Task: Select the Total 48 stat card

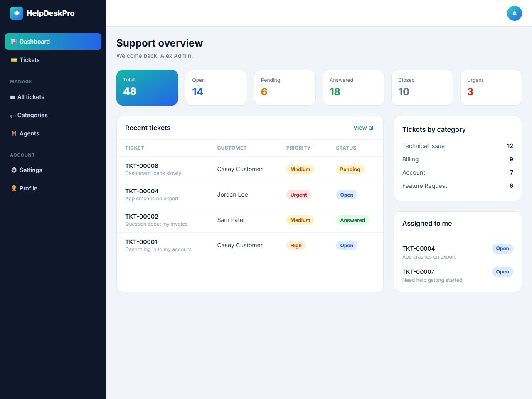Action: tap(147, 88)
